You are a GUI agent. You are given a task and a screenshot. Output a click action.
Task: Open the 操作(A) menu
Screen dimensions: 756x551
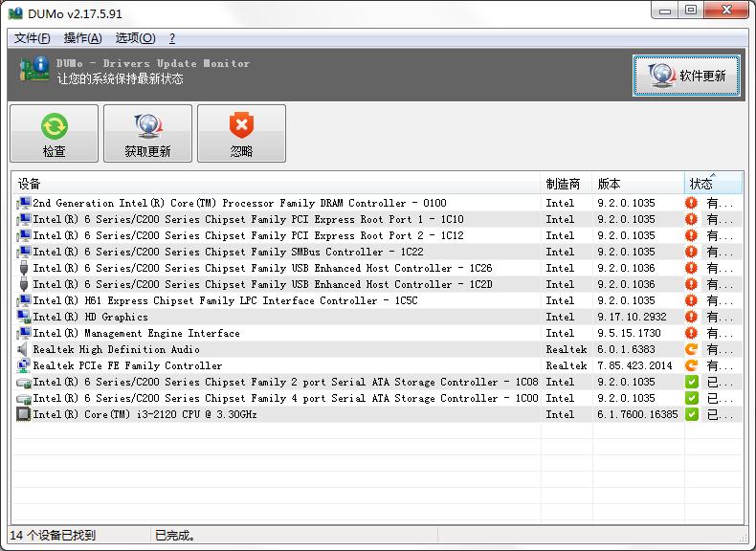point(82,38)
